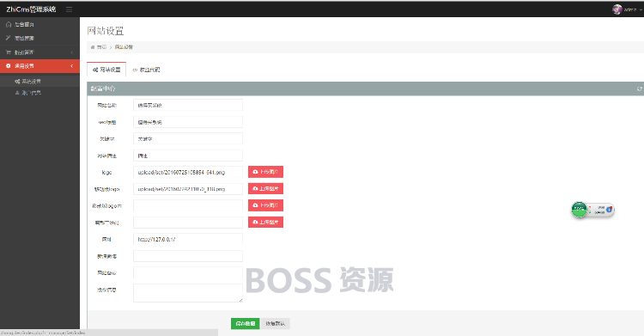The width and height of the screenshot is (644, 336).
Task: Open the home dashboard item with house icon
Action: pyautogui.click(x=39, y=24)
